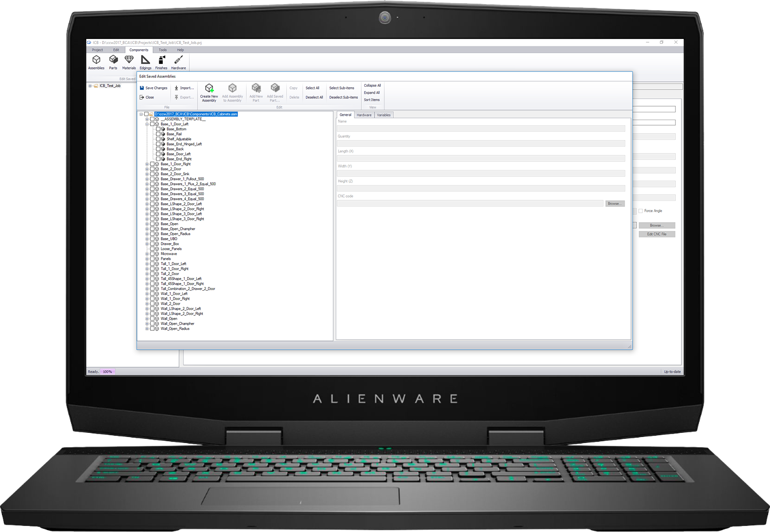Click the Drawer_Box assembly icon
The height and width of the screenshot is (532, 770).
pos(157,244)
